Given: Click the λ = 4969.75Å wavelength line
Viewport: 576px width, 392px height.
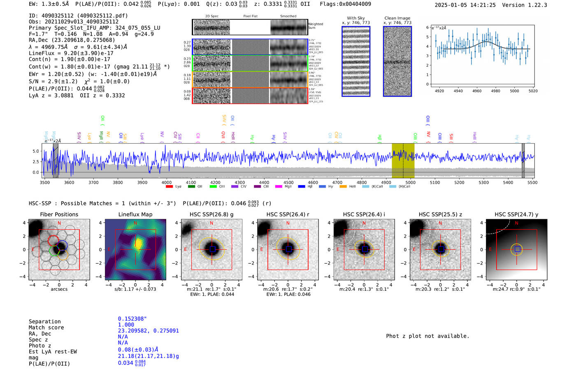Looking at the screenshot, I should pos(78,47).
